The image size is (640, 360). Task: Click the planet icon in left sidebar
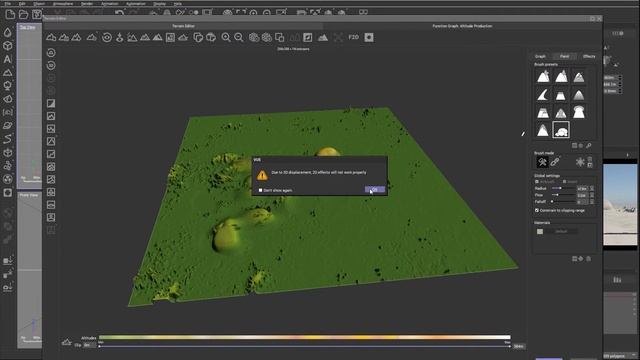coord(7,126)
